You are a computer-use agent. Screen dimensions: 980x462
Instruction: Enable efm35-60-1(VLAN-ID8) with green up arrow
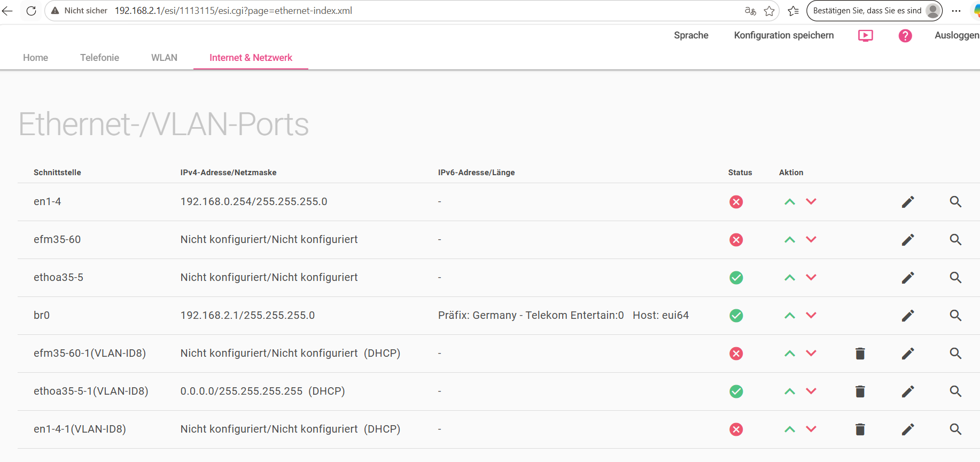tap(790, 354)
